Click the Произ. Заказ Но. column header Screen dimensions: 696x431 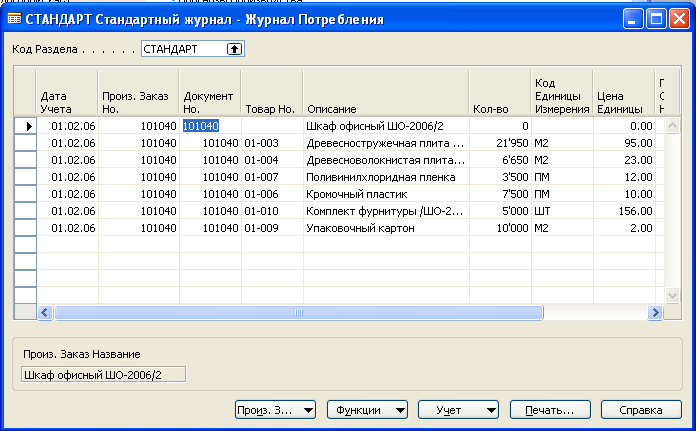pos(138,92)
